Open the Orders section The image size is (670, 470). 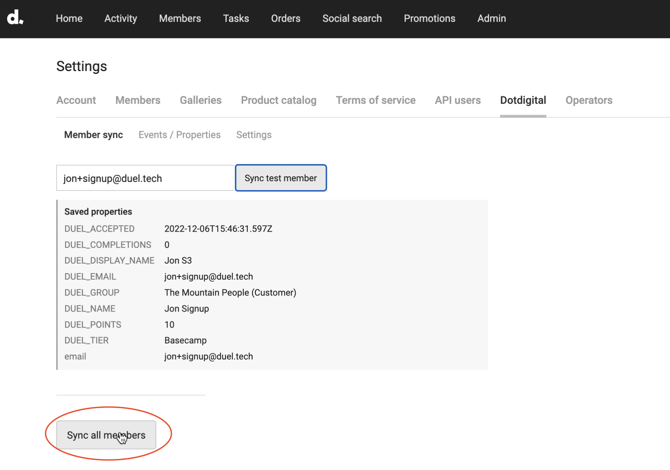pos(285,18)
